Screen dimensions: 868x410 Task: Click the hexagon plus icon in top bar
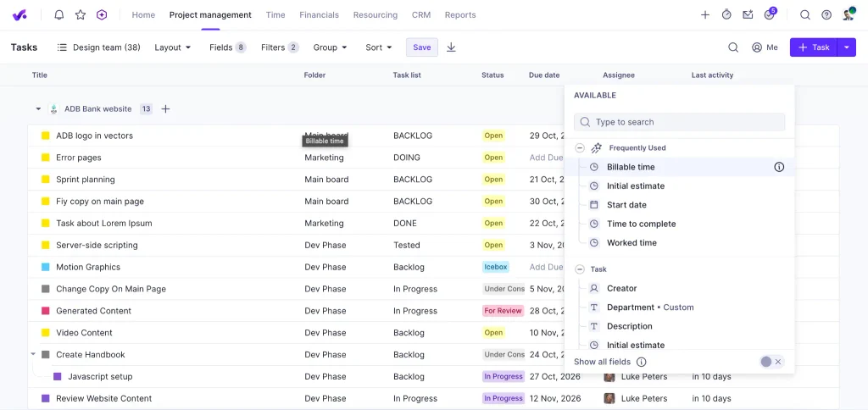pos(102,15)
